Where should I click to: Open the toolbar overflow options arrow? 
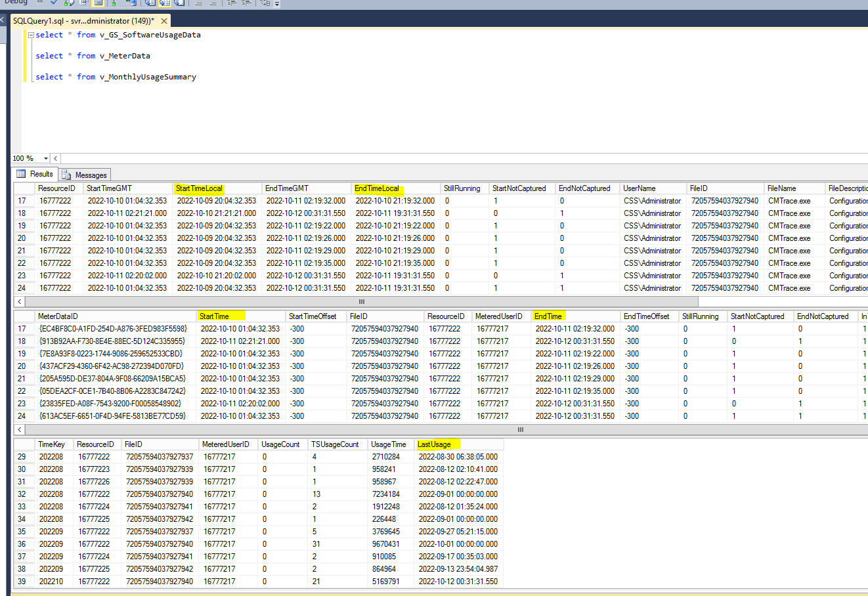[x=277, y=3]
